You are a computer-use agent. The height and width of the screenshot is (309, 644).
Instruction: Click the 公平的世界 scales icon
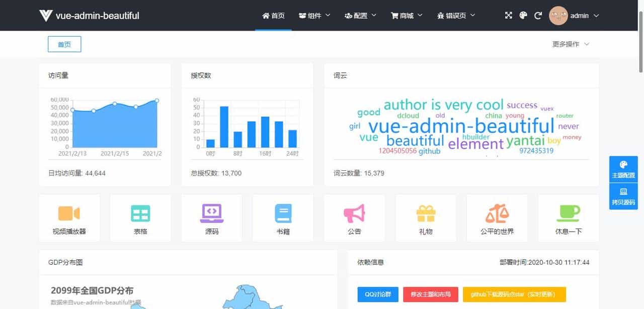(497, 213)
